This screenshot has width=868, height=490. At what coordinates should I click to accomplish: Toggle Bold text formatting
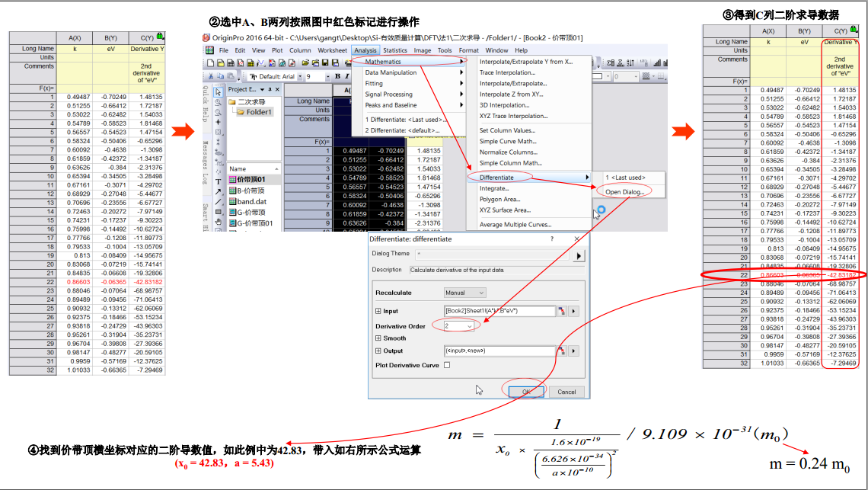tap(337, 76)
